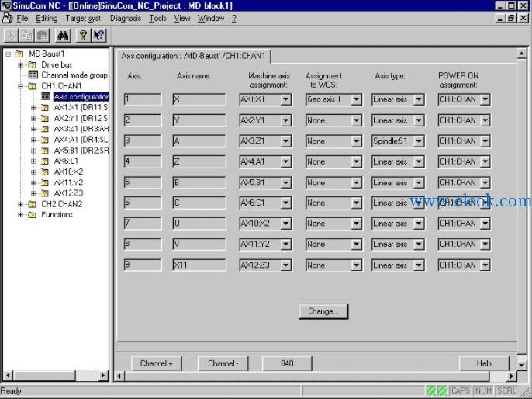Click the document icon beside File menu
Image resolution: width=532 pixels, height=399 pixels.
click(7, 18)
